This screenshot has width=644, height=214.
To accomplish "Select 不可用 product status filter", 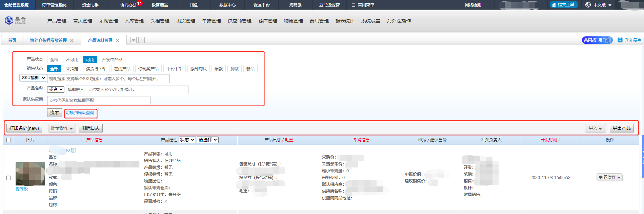I will (72, 59).
